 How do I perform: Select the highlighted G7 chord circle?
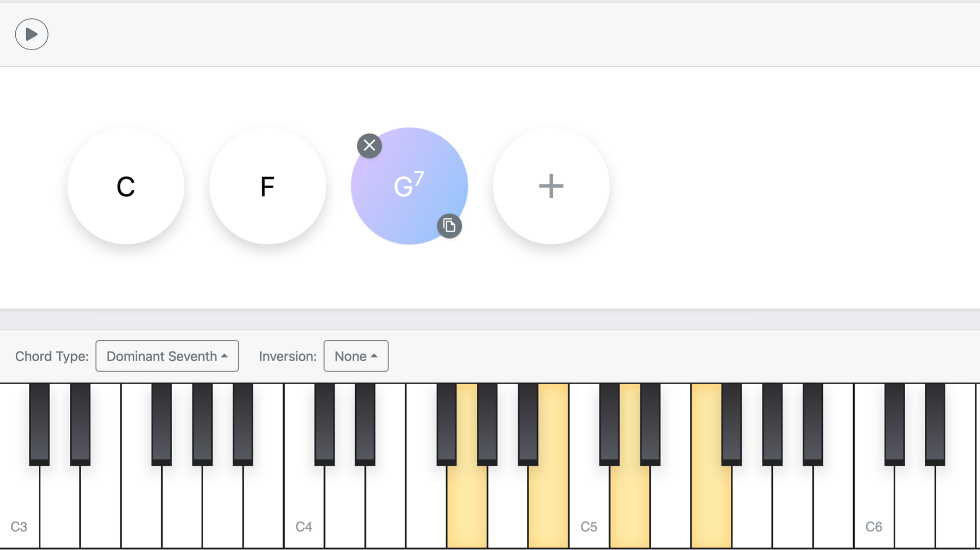(x=409, y=186)
